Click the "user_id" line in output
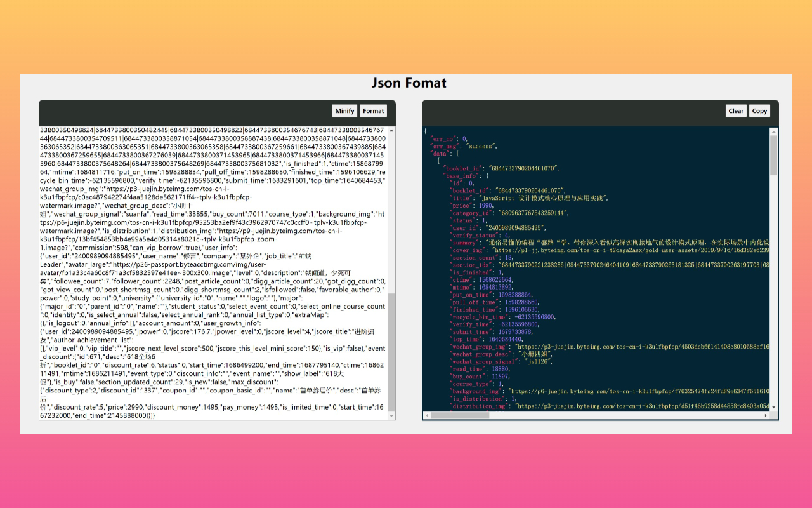This screenshot has height=508, width=812. [498, 227]
